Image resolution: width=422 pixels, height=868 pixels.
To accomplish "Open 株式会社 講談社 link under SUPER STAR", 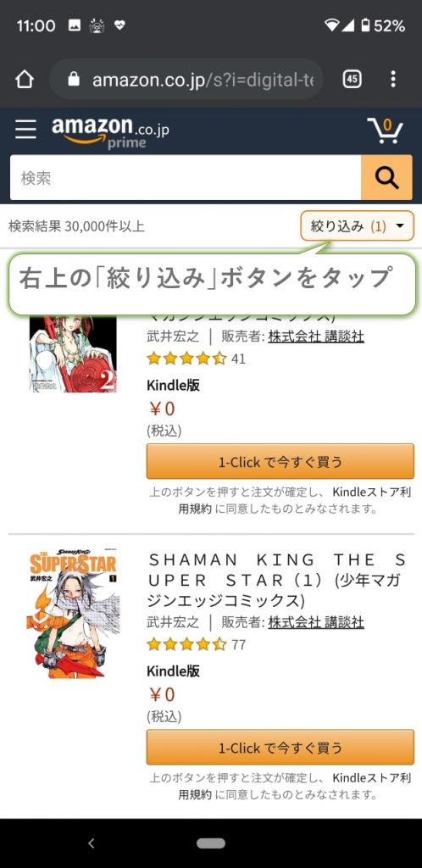I will [x=316, y=621].
